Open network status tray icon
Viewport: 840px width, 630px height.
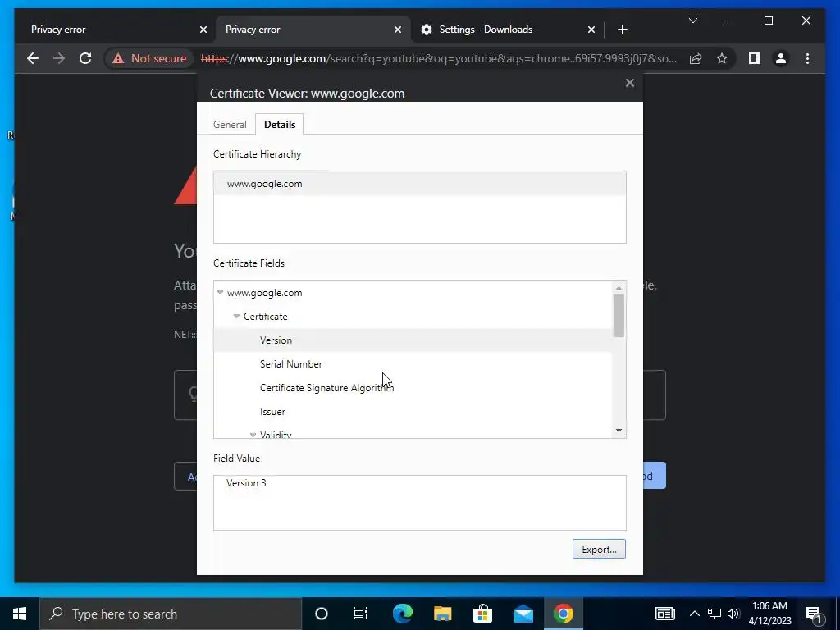click(x=714, y=614)
